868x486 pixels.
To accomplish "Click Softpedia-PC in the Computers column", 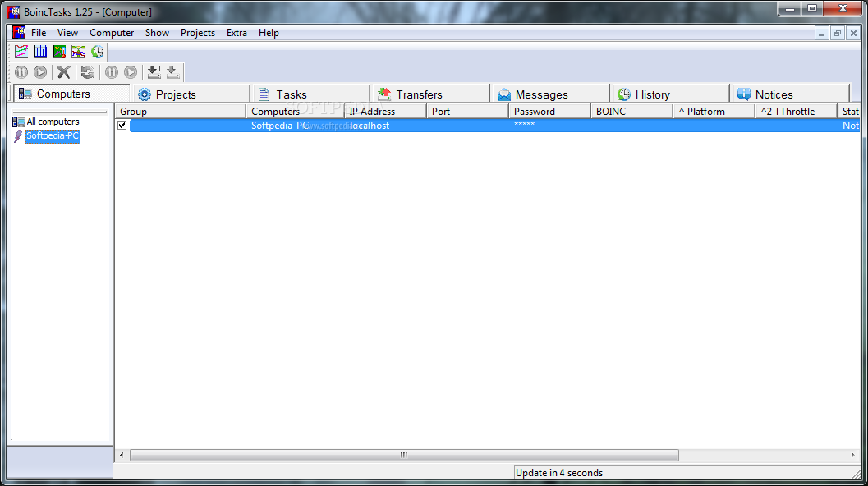I will point(280,126).
